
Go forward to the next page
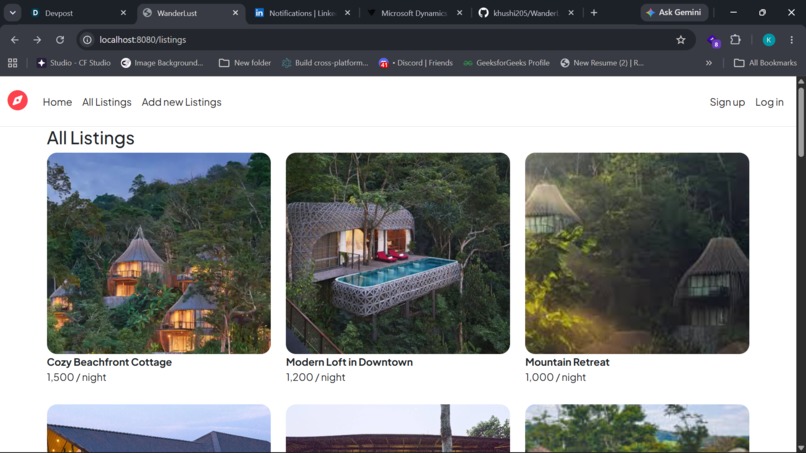pos(37,40)
